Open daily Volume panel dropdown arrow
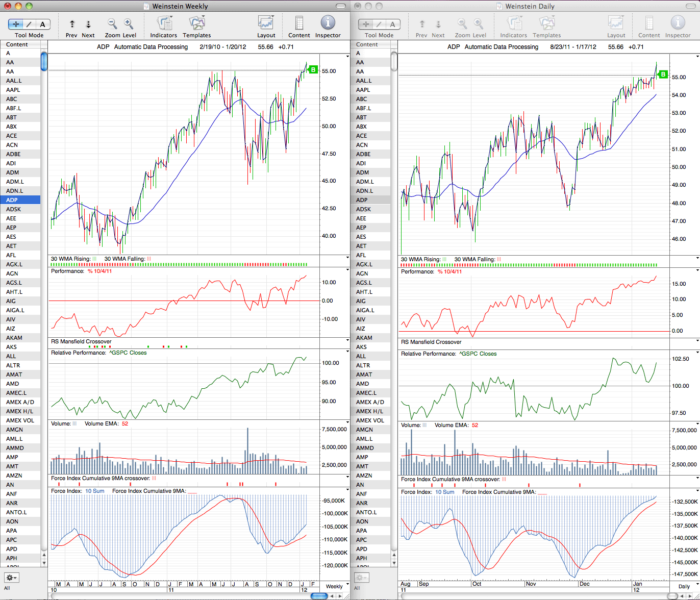 coord(697,424)
